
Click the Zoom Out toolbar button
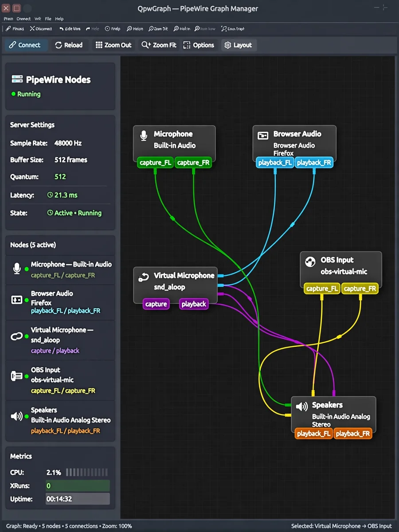(113, 45)
